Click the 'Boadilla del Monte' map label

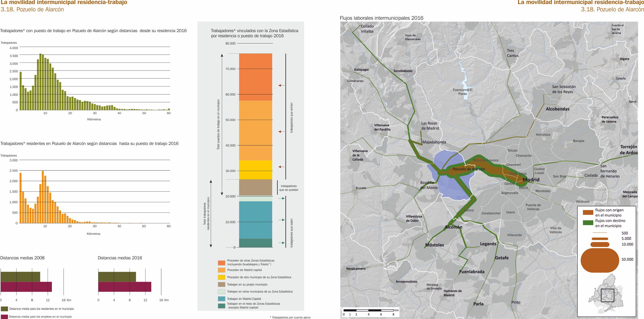click(x=429, y=185)
